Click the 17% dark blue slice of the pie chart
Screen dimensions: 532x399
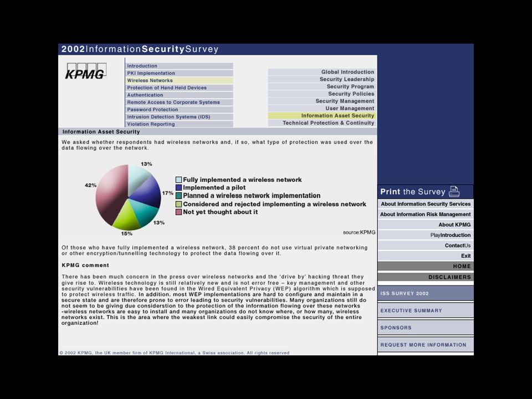[x=147, y=193]
